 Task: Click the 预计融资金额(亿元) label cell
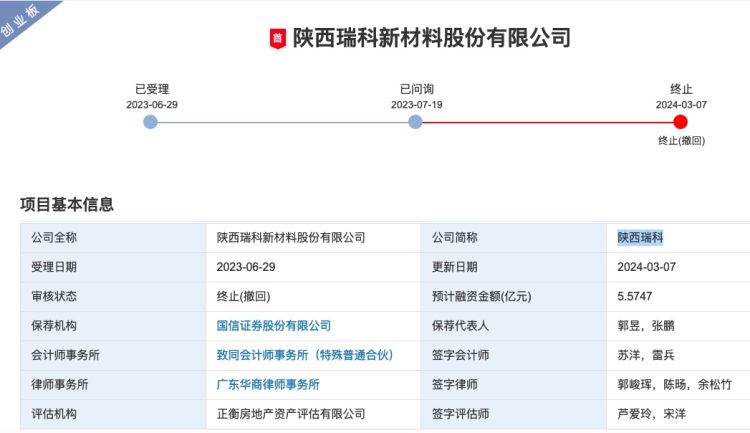(514, 297)
